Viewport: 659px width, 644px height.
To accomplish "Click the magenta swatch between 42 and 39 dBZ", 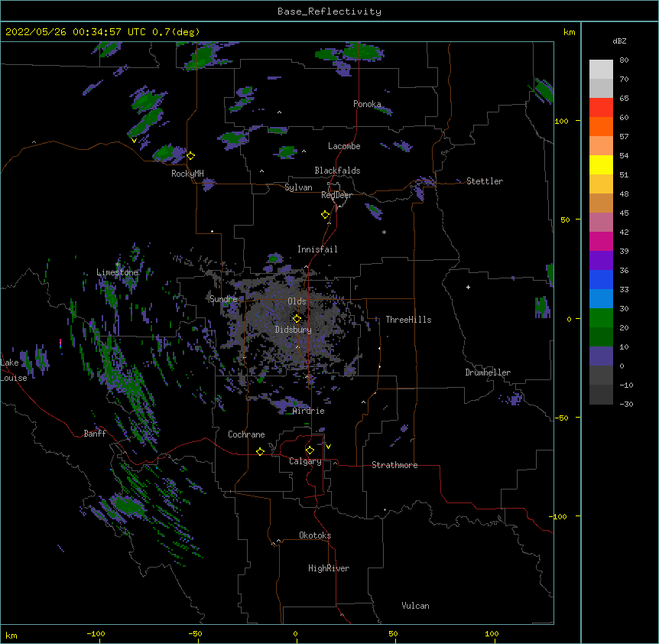I will 601,241.
